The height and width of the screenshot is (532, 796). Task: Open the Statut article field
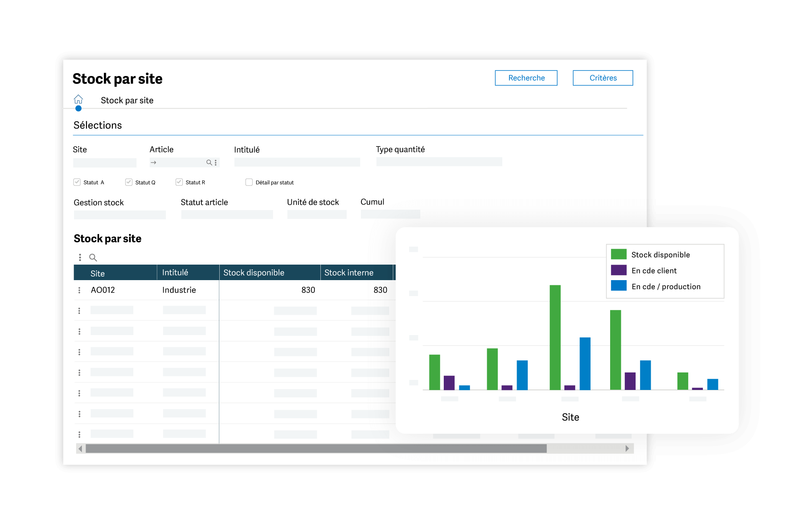[x=227, y=215]
